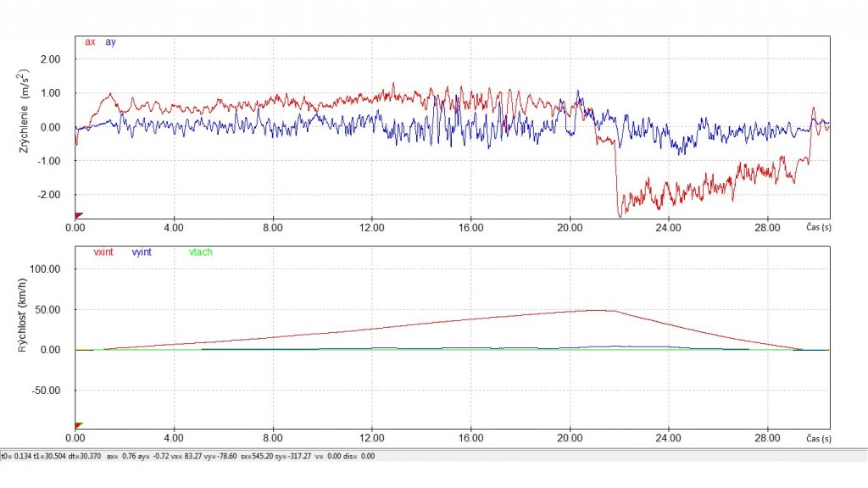Click the 24.00 time tick under speed chart

click(x=668, y=439)
